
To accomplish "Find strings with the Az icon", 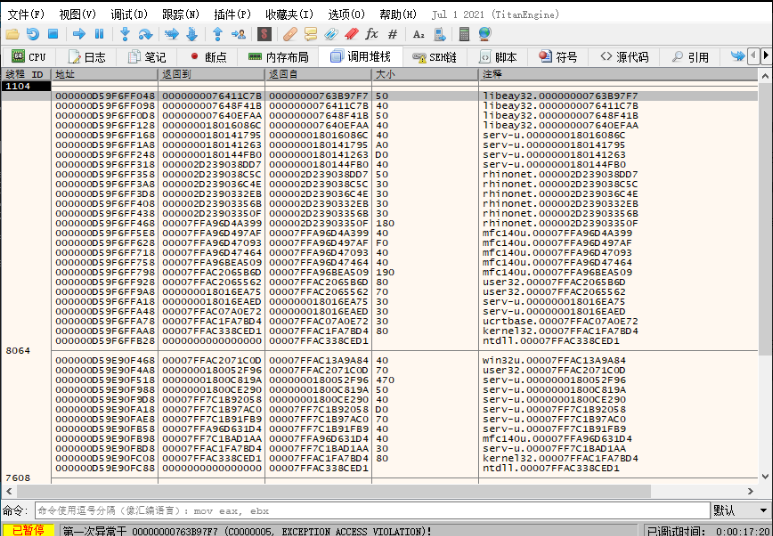I will [419, 34].
